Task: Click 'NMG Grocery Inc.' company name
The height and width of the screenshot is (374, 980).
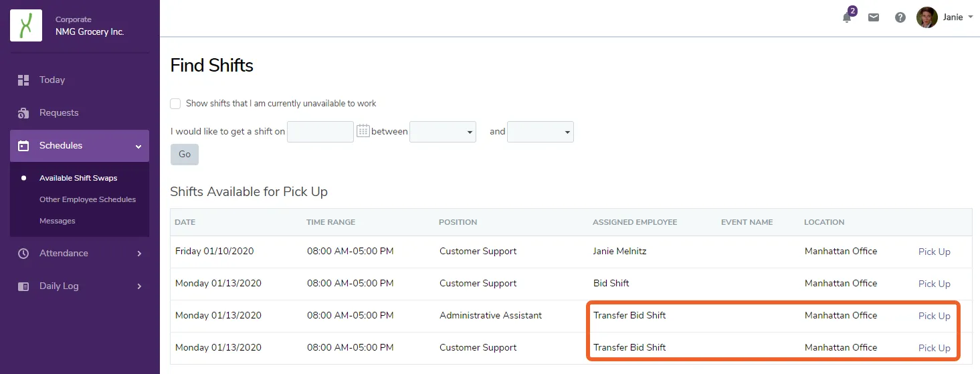Action: [x=90, y=31]
